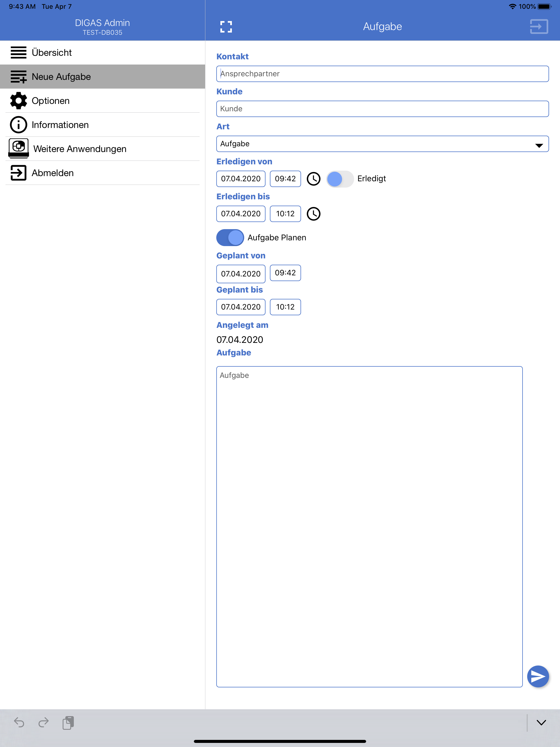The image size is (560, 747).
Task: Click the TEST-DB035 database label
Action: (102, 33)
